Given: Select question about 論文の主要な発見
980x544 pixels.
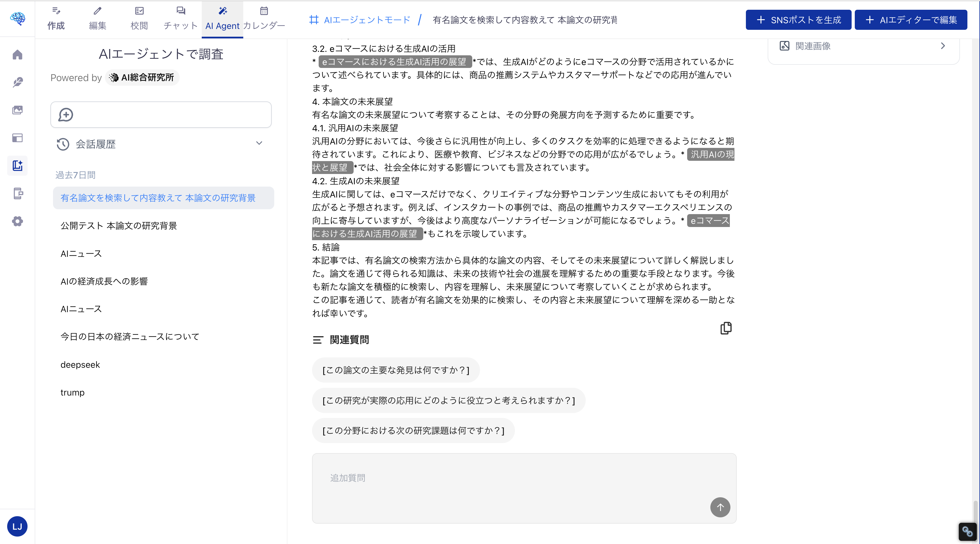Looking at the screenshot, I should coord(396,370).
